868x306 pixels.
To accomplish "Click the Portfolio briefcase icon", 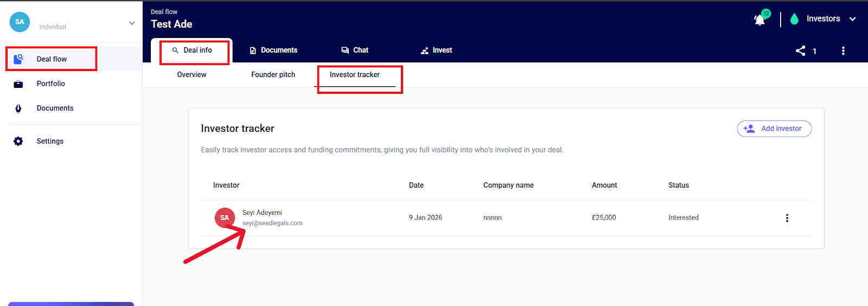I will [18, 84].
